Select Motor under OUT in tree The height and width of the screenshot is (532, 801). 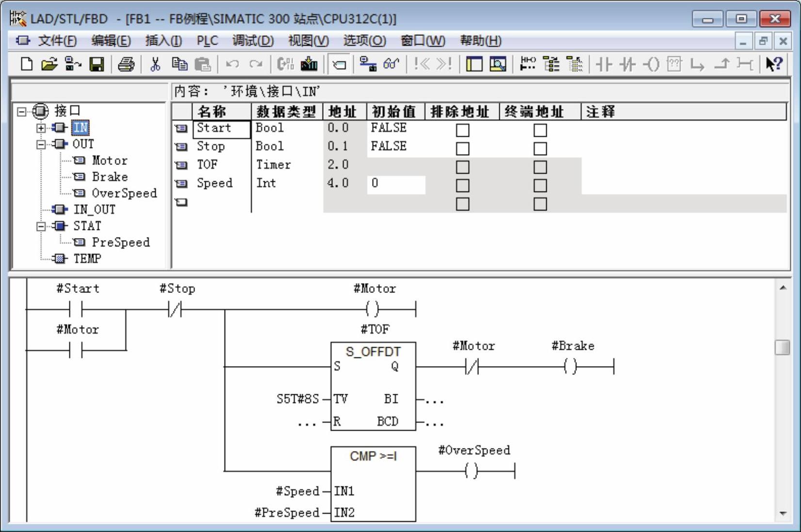[110, 161]
